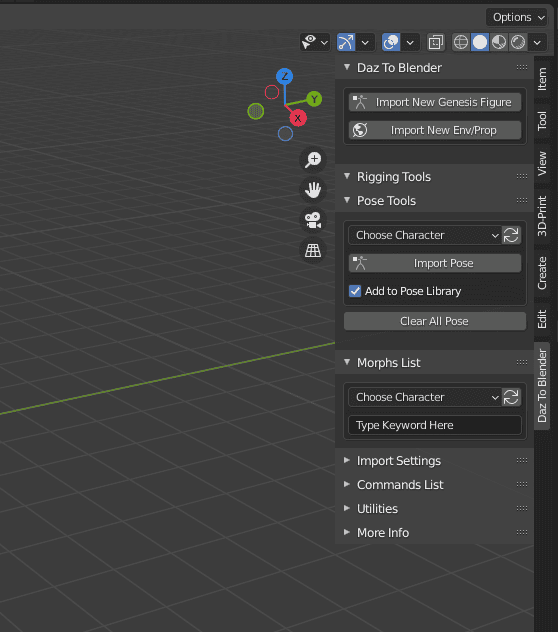Open Morphs List Choose Character dropdown

[x=425, y=397]
